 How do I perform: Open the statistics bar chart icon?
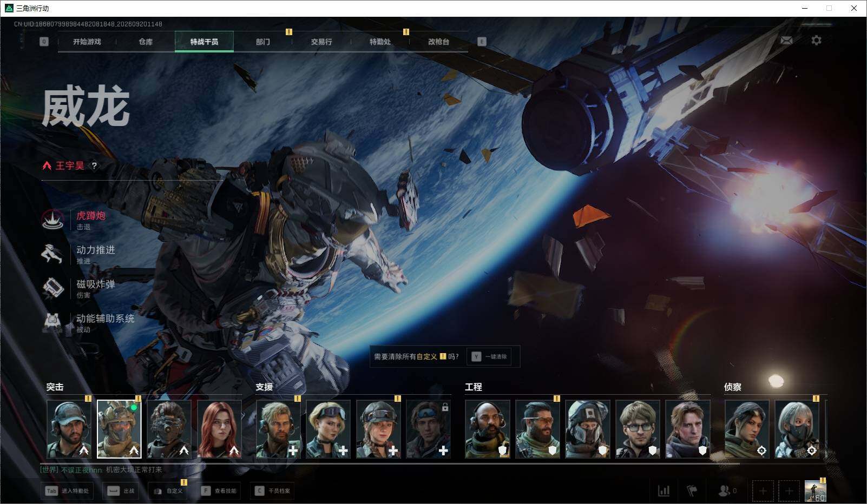(664, 490)
